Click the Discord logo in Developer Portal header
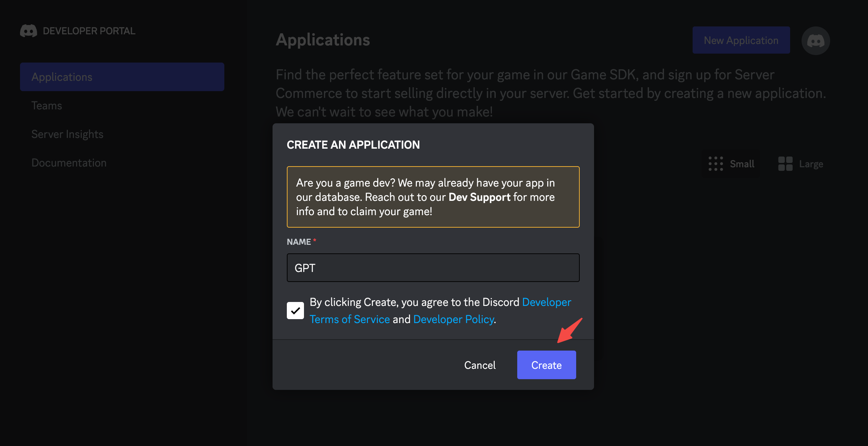Image resolution: width=868 pixels, height=446 pixels. click(x=29, y=31)
